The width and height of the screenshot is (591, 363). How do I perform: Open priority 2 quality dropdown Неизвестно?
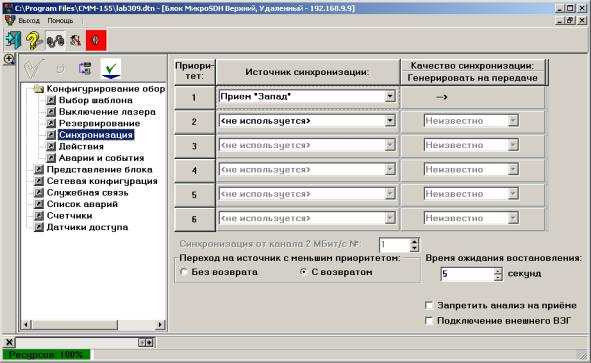tap(513, 121)
